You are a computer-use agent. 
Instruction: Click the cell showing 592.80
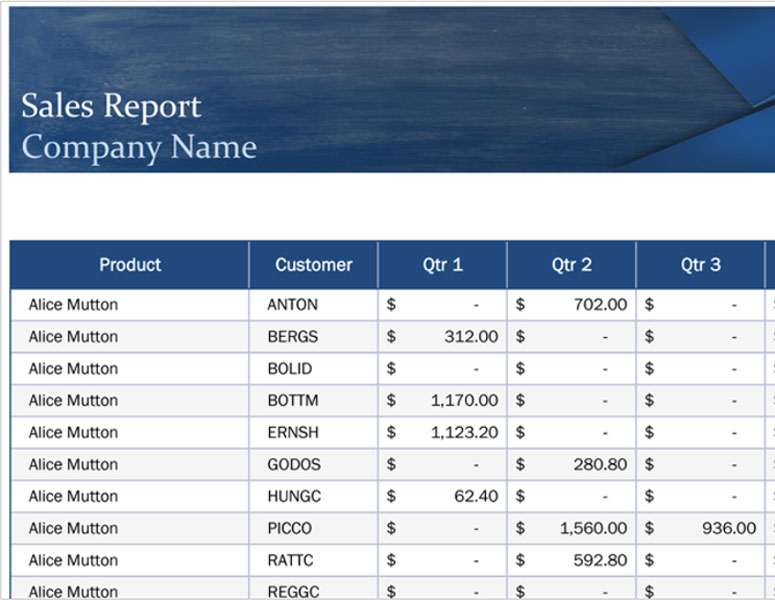coord(600,561)
